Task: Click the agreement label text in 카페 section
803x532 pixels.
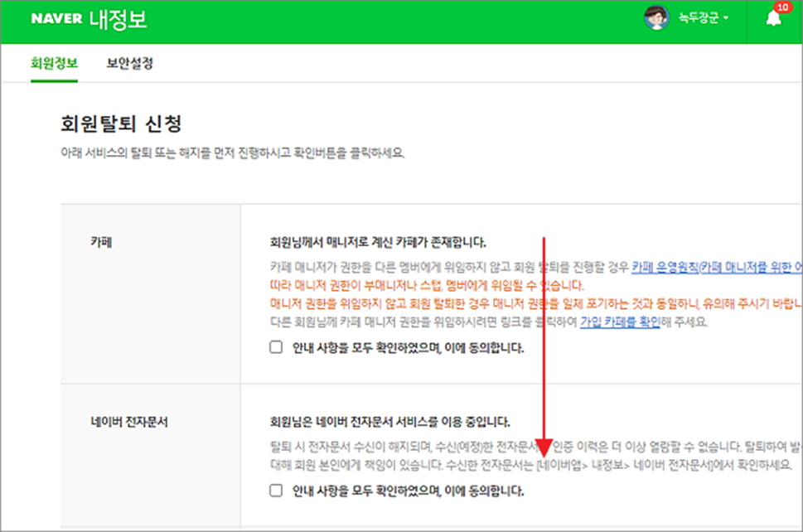Action: [409, 348]
